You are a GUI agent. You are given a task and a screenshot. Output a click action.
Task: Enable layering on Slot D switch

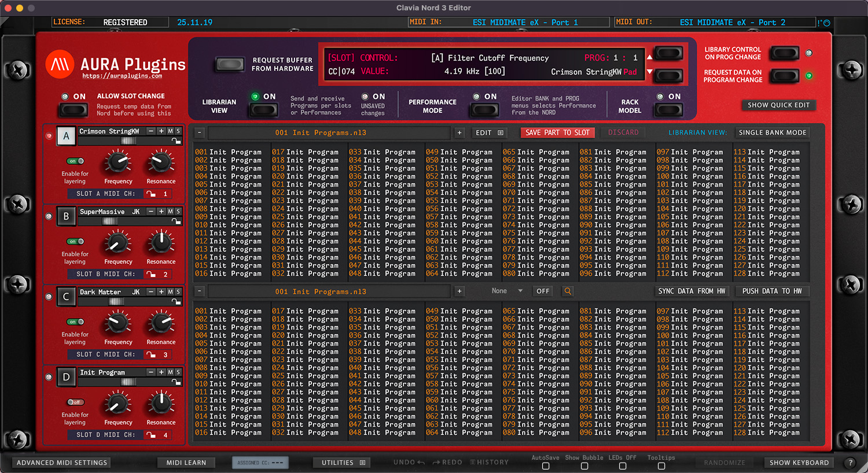pos(75,402)
